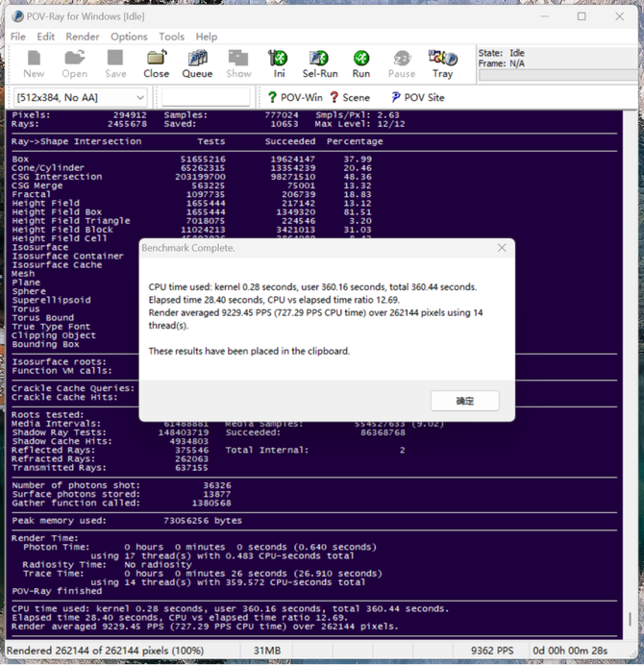Click the Close file toolbar icon

pos(156,64)
